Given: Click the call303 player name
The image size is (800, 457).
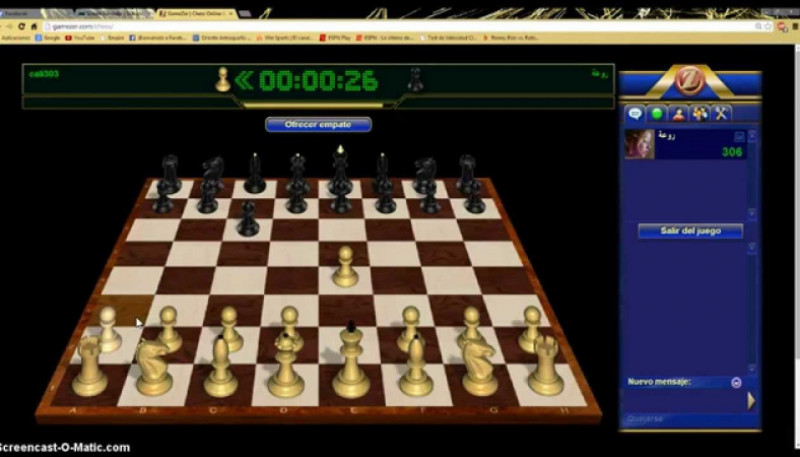Looking at the screenshot, I should click(x=44, y=74).
